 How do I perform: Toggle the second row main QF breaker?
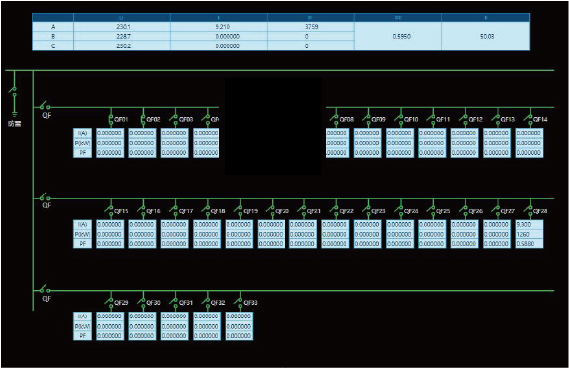point(45,197)
